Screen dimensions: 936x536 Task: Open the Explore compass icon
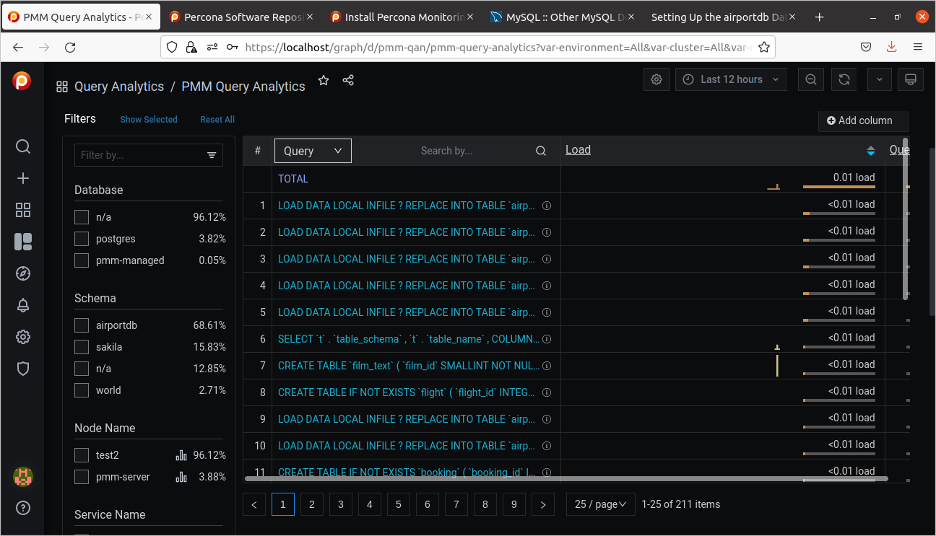tap(23, 273)
